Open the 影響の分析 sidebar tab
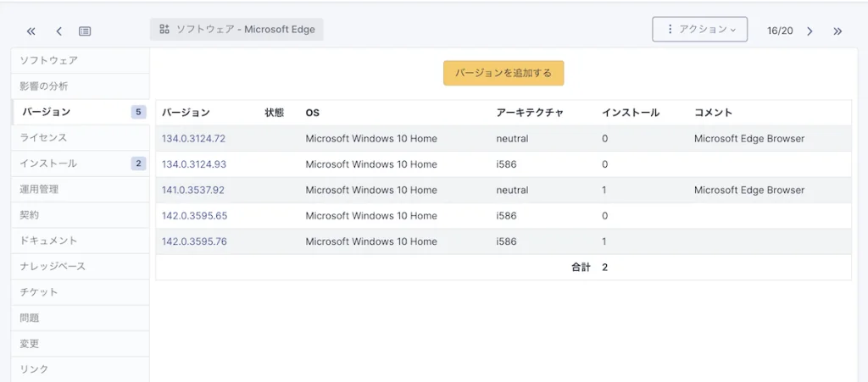 coord(81,86)
